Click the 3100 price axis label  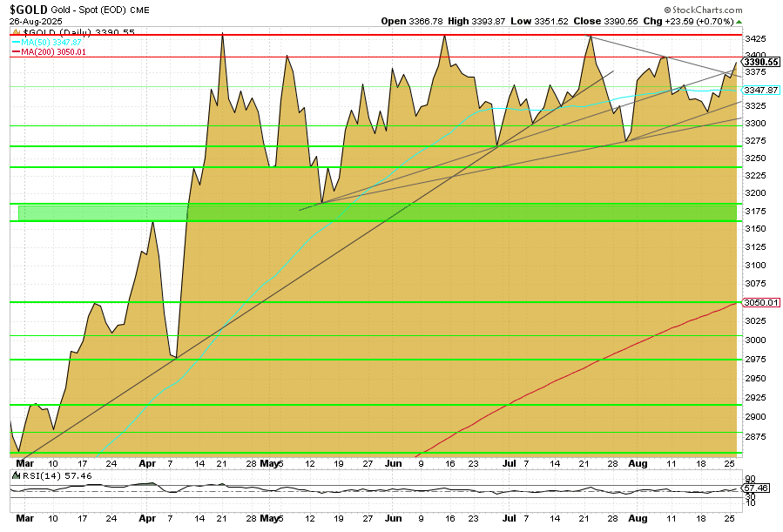tap(755, 265)
